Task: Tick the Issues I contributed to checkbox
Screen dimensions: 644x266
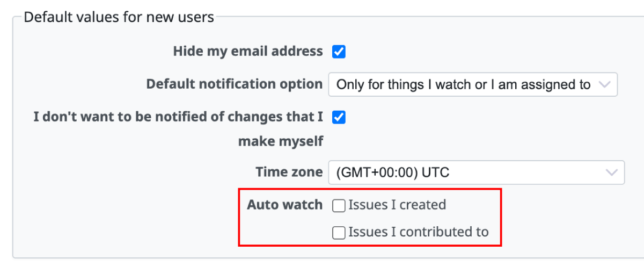Action: (x=339, y=233)
